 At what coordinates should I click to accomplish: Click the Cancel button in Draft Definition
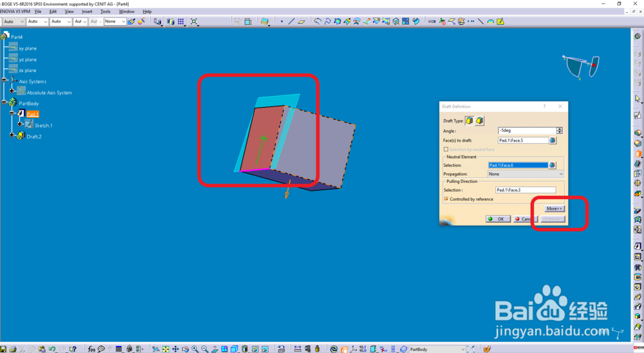pos(524,219)
